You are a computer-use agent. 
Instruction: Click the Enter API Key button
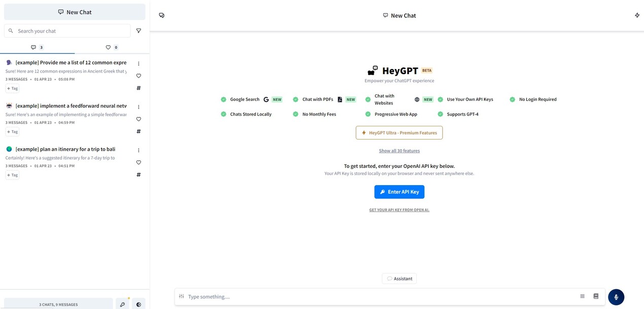[x=400, y=192]
